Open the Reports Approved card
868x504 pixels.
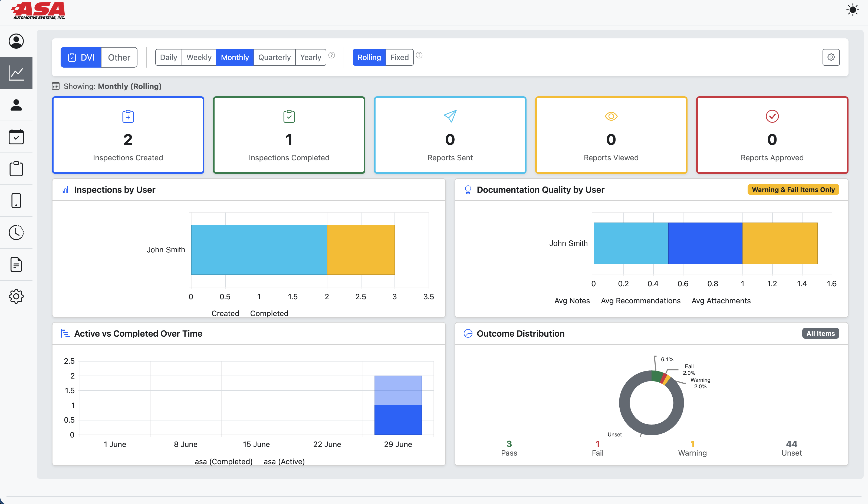(772, 135)
